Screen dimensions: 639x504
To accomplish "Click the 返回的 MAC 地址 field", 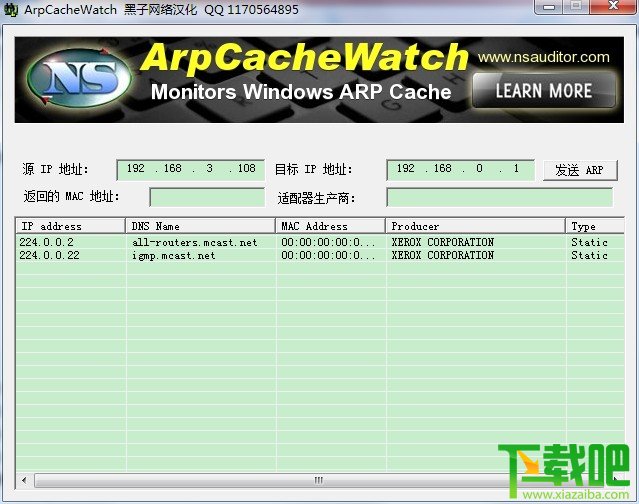I will pyautogui.click(x=207, y=197).
